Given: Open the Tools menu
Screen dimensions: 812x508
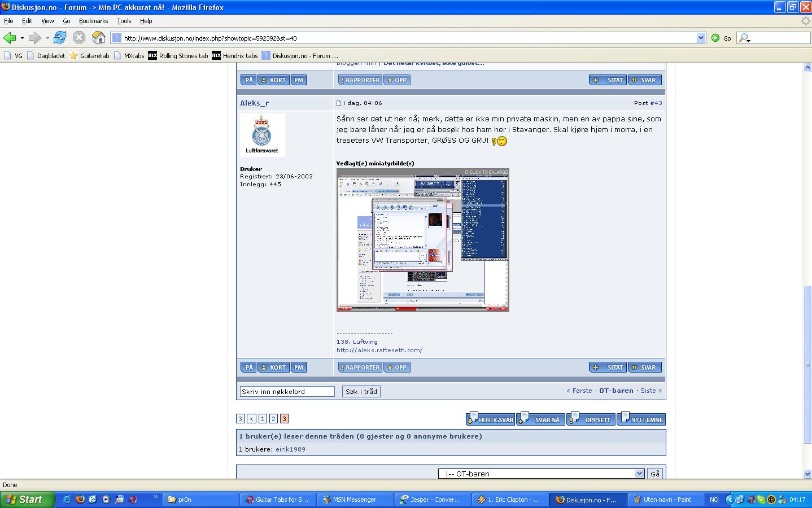Looking at the screenshot, I should [124, 21].
